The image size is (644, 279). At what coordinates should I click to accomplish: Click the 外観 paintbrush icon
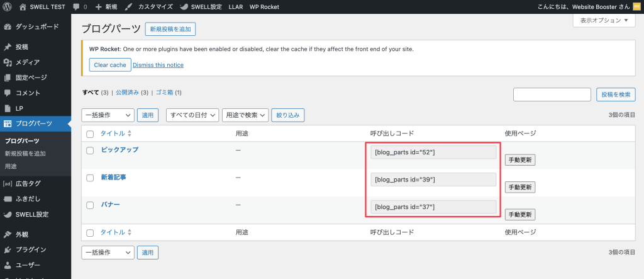point(8,234)
